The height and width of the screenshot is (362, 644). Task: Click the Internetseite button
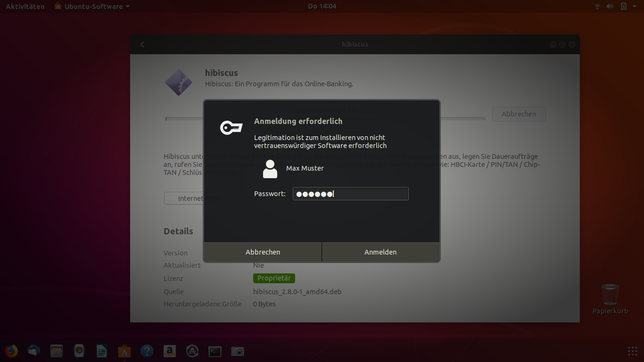[x=198, y=198]
